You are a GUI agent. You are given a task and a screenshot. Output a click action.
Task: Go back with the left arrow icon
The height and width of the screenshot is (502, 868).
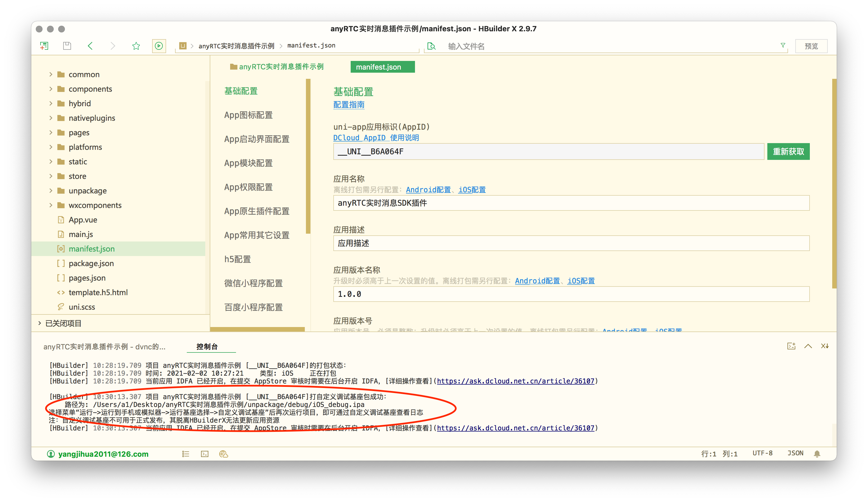[90, 46]
